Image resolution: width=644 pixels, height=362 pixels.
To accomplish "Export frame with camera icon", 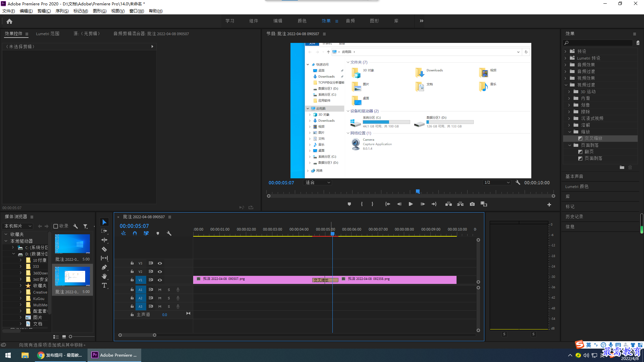I will (x=472, y=204).
